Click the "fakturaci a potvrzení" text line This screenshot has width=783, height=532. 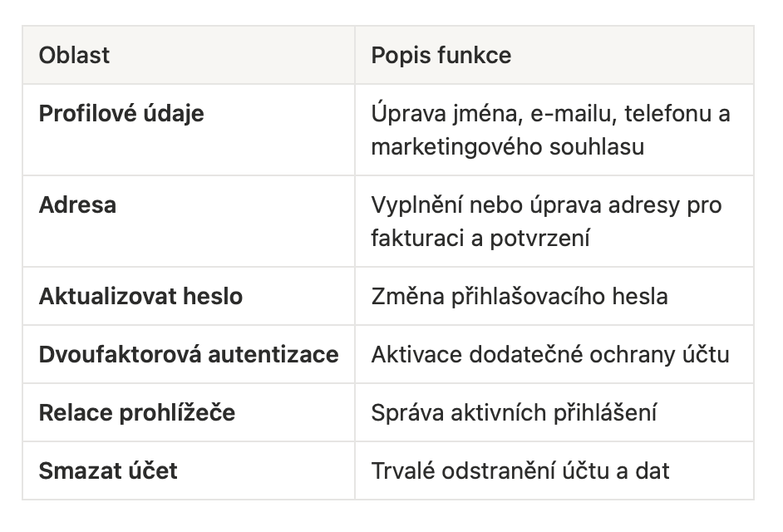pos(480,239)
